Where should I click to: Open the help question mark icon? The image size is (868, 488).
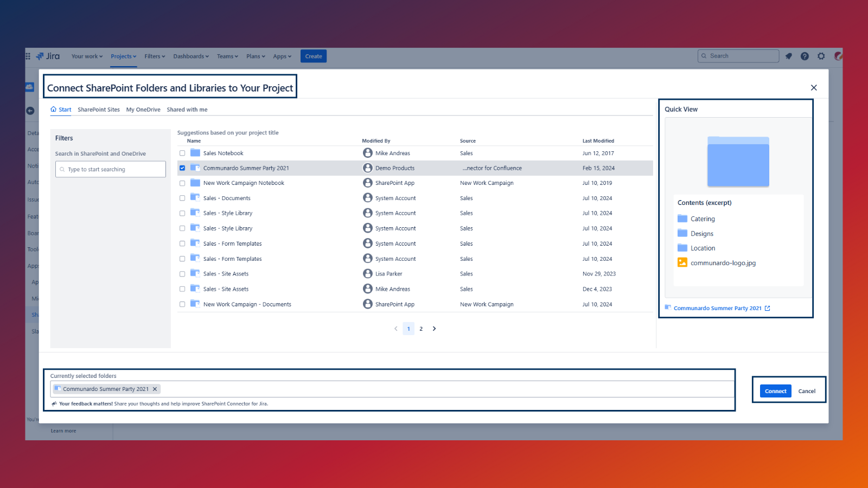coord(805,56)
